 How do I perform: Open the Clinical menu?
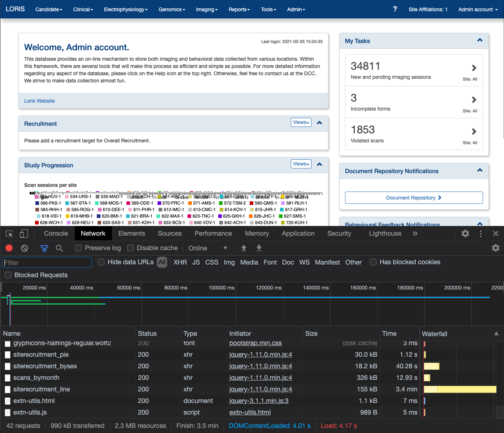pyautogui.click(x=83, y=9)
